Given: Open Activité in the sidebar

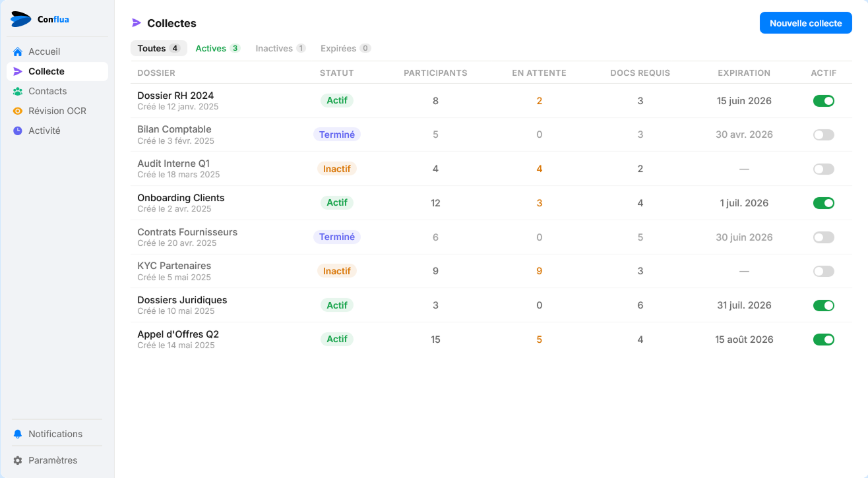Looking at the screenshot, I should click(57, 131).
